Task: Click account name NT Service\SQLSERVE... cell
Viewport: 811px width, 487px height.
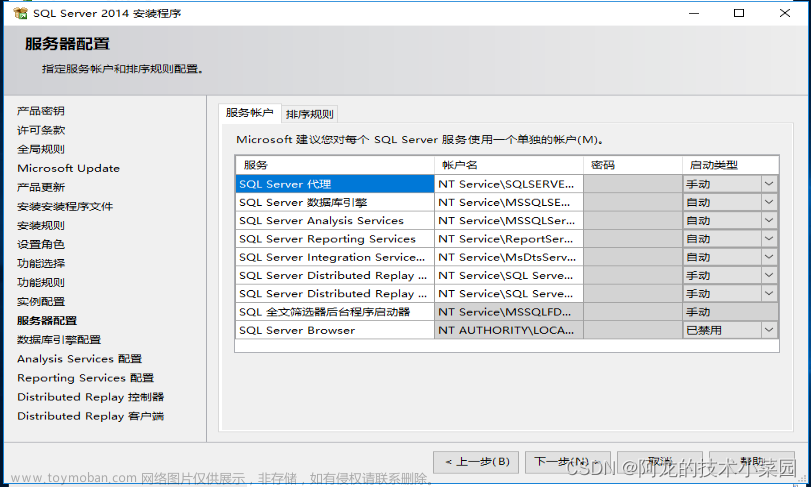Action: [x=509, y=184]
